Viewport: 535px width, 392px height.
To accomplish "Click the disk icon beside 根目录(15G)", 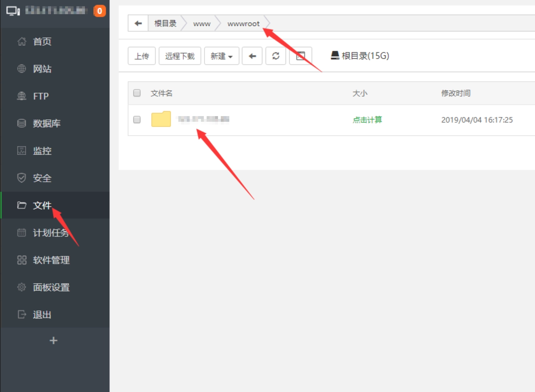I will tap(335, 55).
